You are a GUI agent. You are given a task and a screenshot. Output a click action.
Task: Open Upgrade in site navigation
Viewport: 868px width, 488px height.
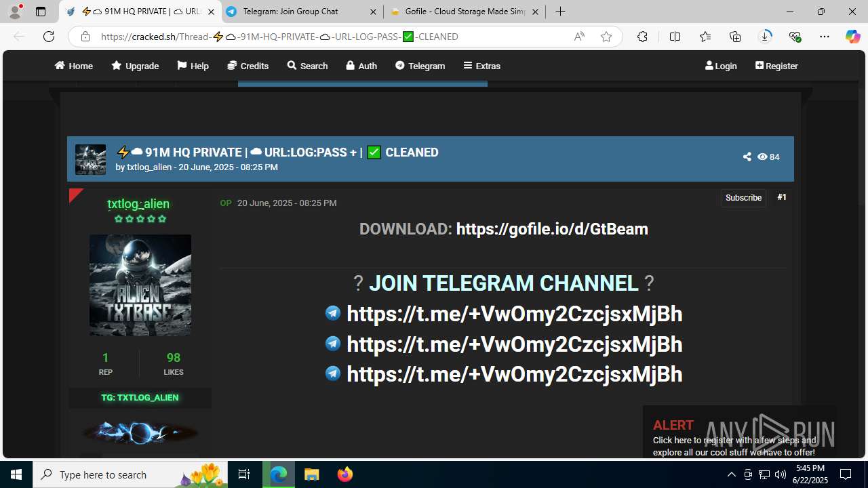(135, 66)
